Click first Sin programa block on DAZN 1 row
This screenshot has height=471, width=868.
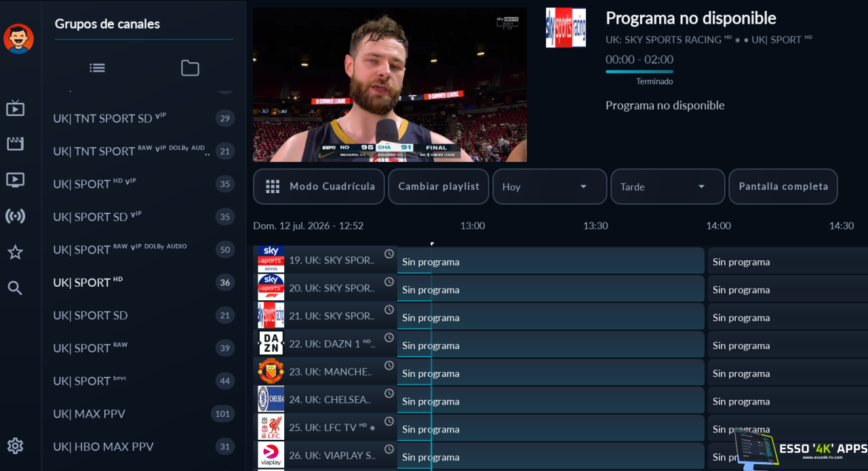coord(551,344)
